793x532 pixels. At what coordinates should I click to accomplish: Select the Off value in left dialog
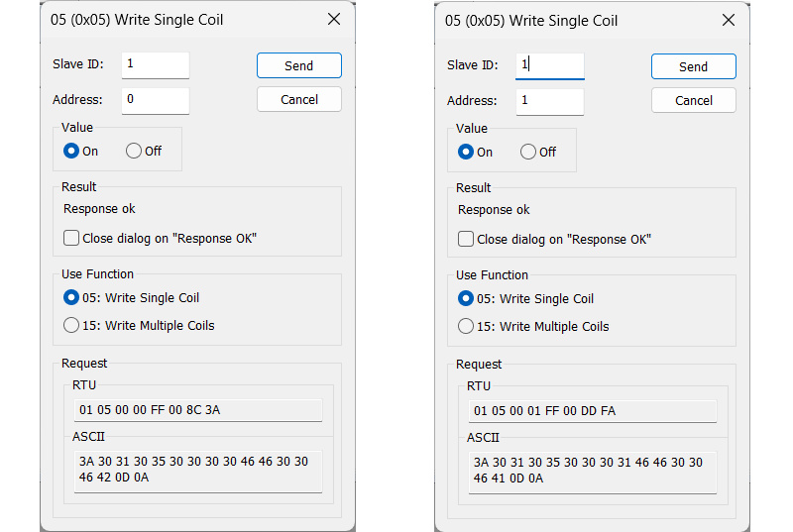134,151
